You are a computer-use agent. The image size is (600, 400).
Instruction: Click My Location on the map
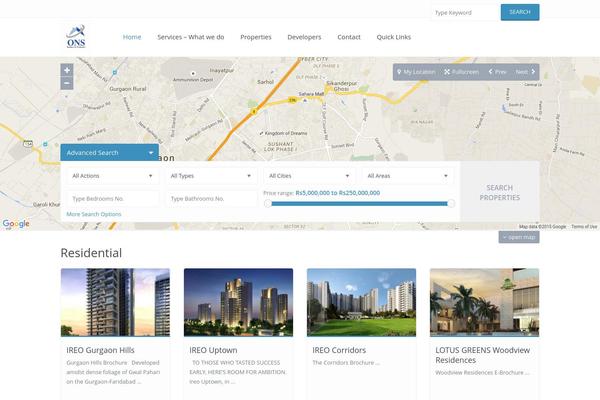(416, 72)
